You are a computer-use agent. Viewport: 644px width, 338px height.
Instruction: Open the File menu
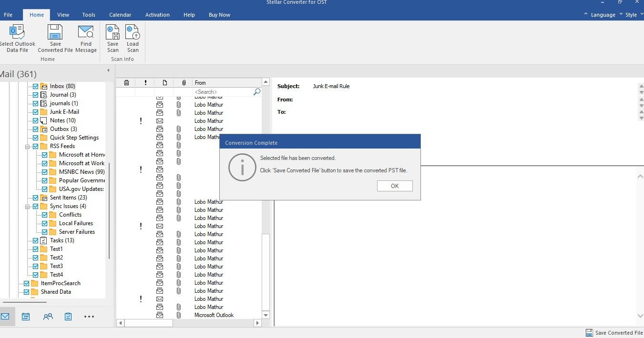8,15
